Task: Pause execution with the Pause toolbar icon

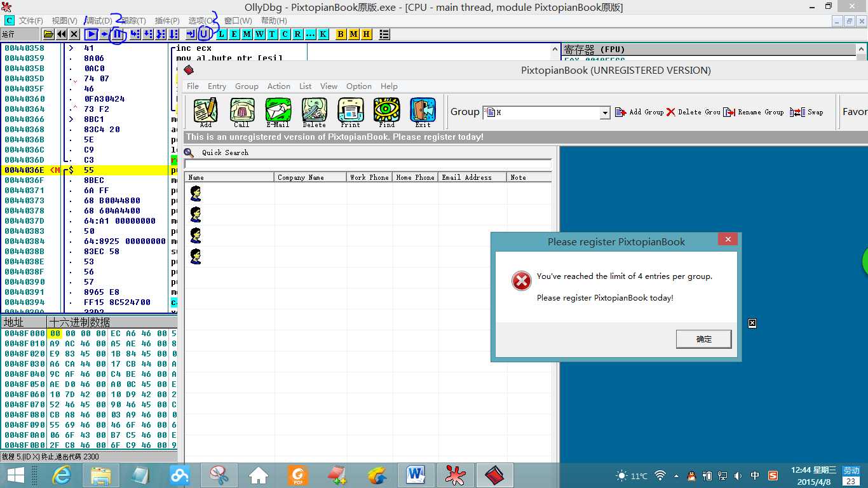Action: pos(118,34)
